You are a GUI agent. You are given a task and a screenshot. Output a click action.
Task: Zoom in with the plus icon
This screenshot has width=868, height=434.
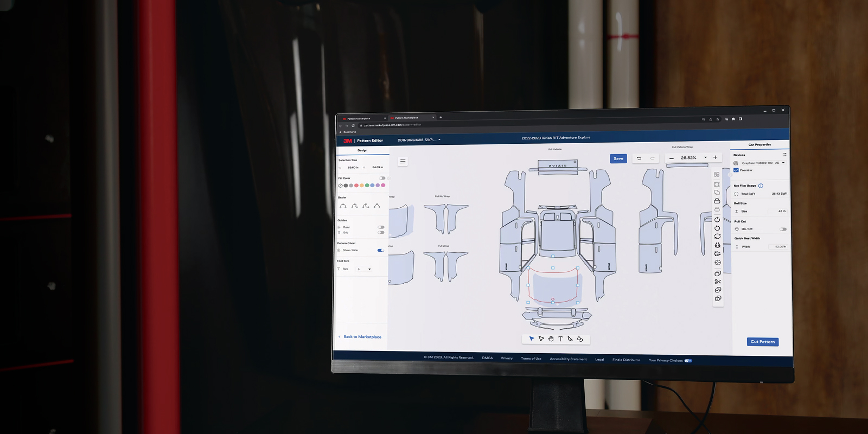pyautogui.click(x=715, y=157)
